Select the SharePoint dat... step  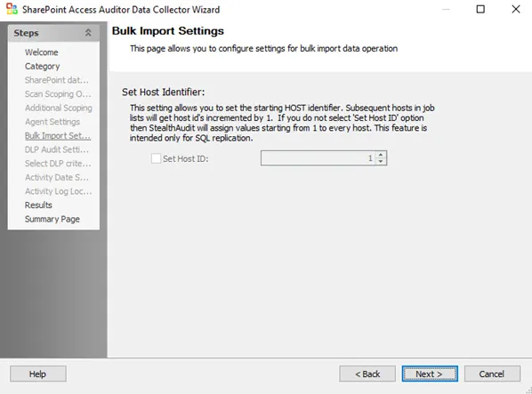[x=57, y=80]
